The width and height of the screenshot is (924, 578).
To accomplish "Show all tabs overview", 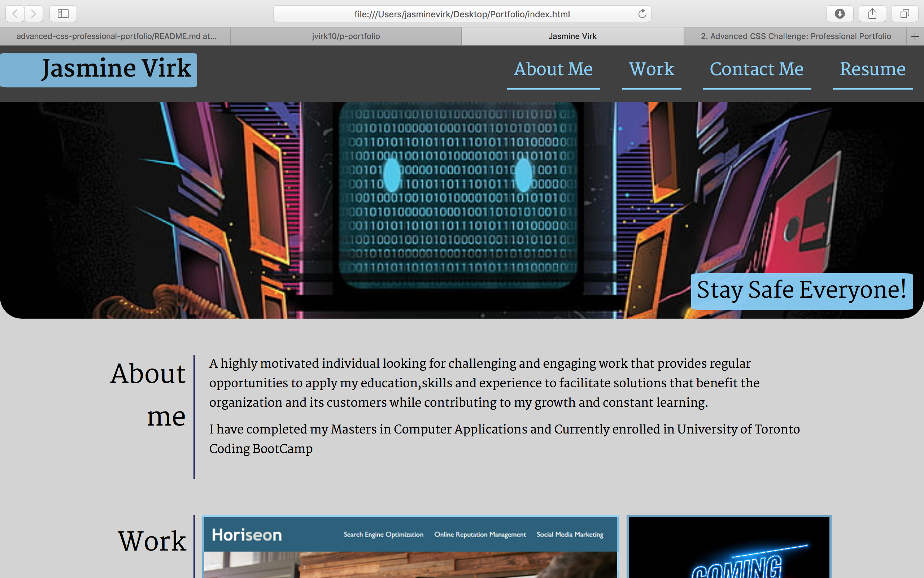I will point(905,14).
